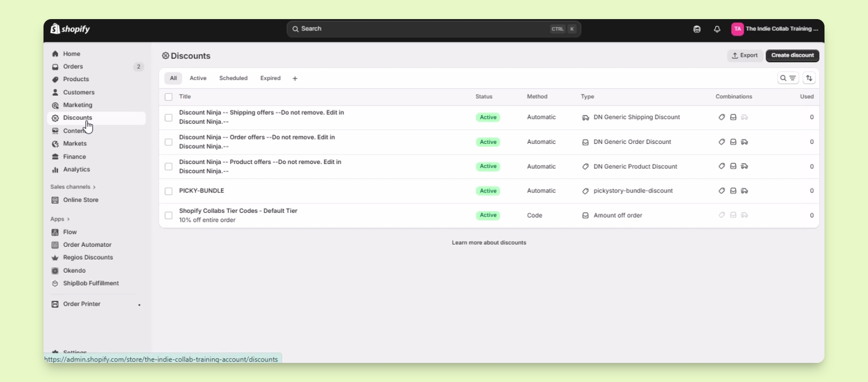Click the ShipBob Fulfillment app icon

pyautogui.click(x=55, y=283)
